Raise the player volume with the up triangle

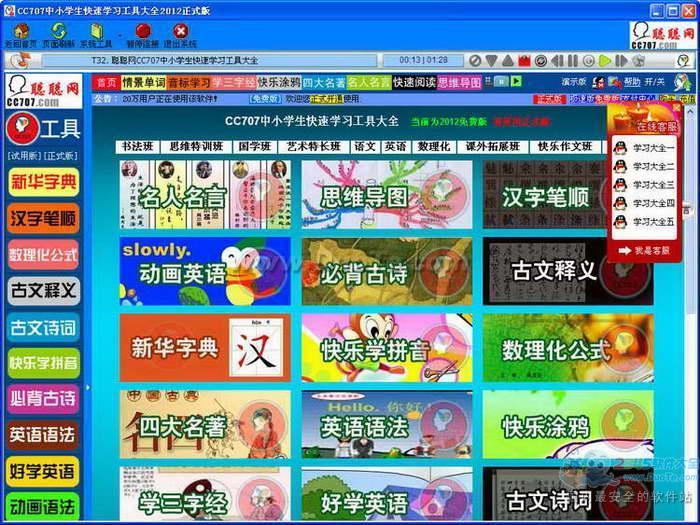pos(507,60)
